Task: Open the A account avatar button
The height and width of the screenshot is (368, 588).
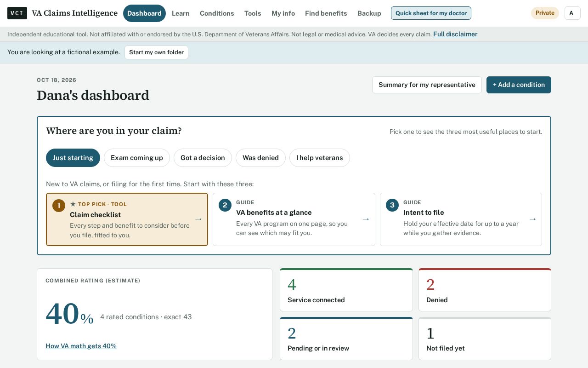Action: [572, 13]
